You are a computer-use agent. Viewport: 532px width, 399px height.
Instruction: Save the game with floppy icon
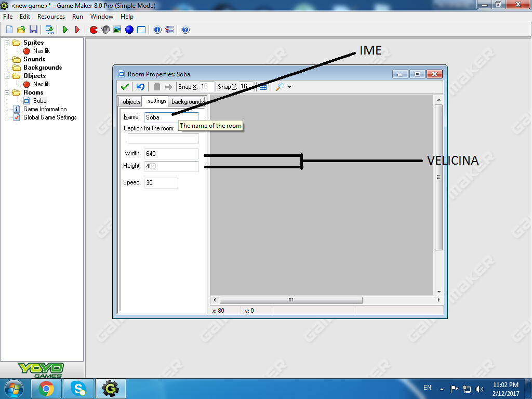point(33,30)
